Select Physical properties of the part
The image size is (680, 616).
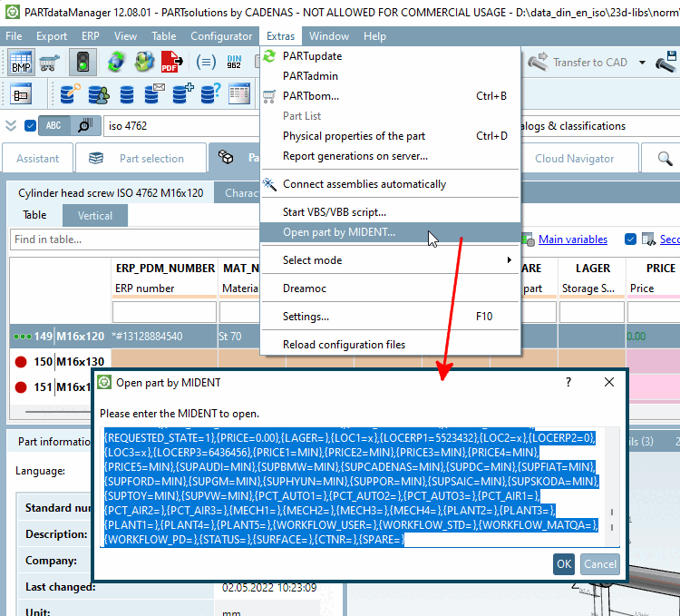pos(390,136)
